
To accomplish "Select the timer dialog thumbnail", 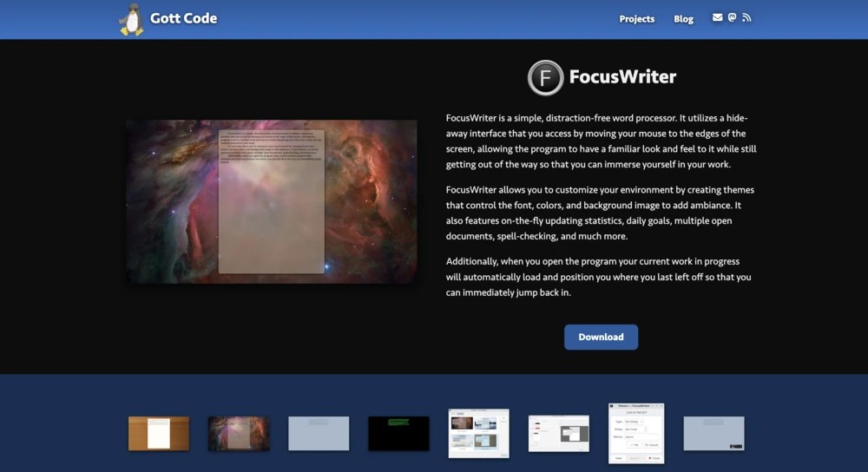I will point(636,433).
